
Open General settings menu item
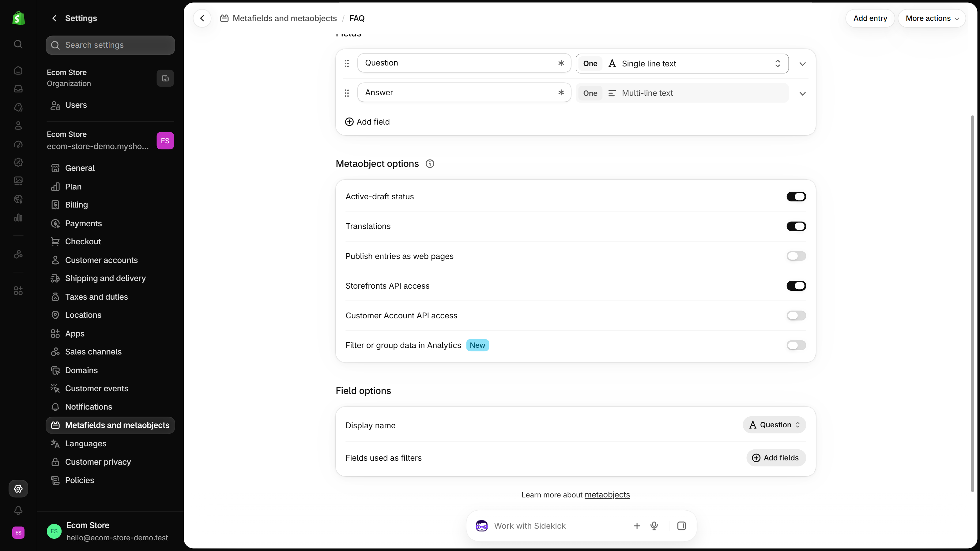pos(110,168)
